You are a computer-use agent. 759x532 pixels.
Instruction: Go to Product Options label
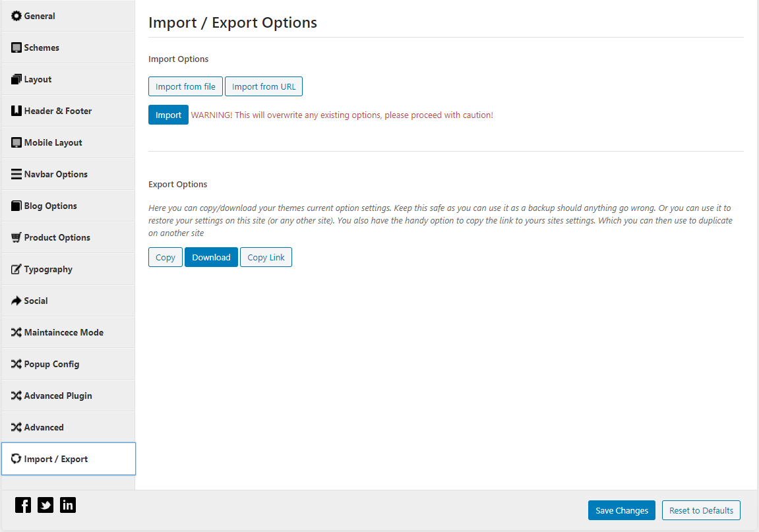57,238
